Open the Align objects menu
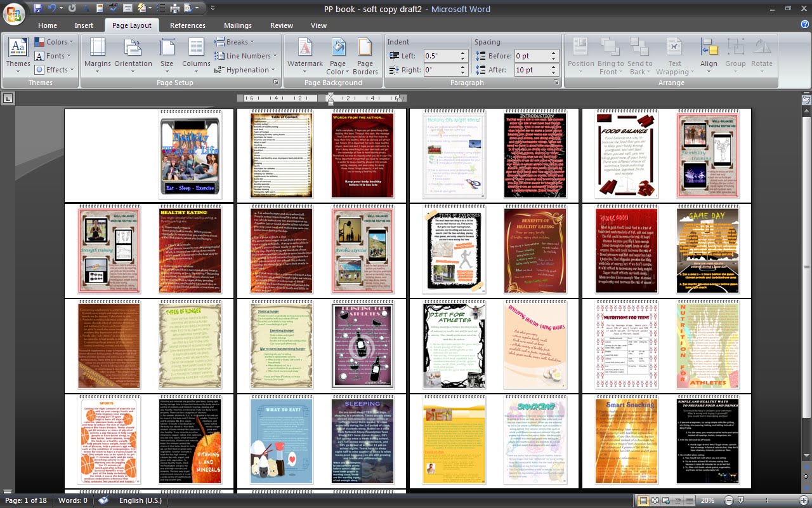812x508 pixels. pyautogui.click(x=709, y=55)
